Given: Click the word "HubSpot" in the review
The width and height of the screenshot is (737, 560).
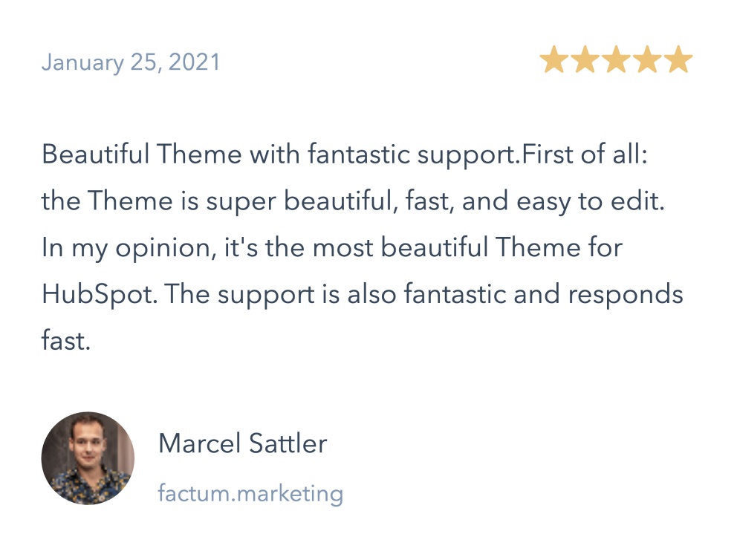Looking at the screenshot, I should pos(97,295).
